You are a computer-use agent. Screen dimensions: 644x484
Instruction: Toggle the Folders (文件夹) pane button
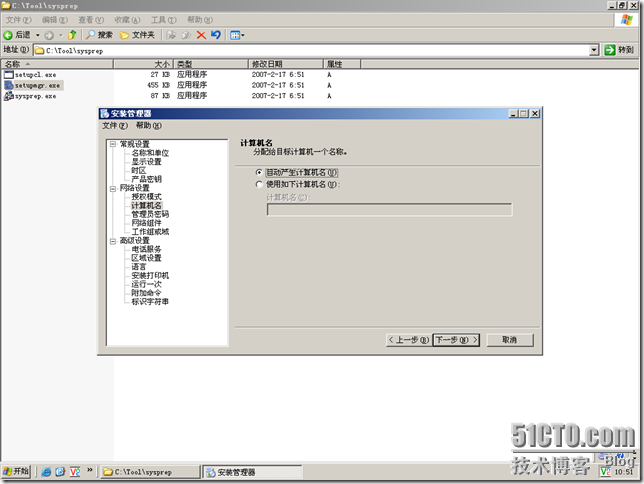pyautogui.click(x=137, y=35)
